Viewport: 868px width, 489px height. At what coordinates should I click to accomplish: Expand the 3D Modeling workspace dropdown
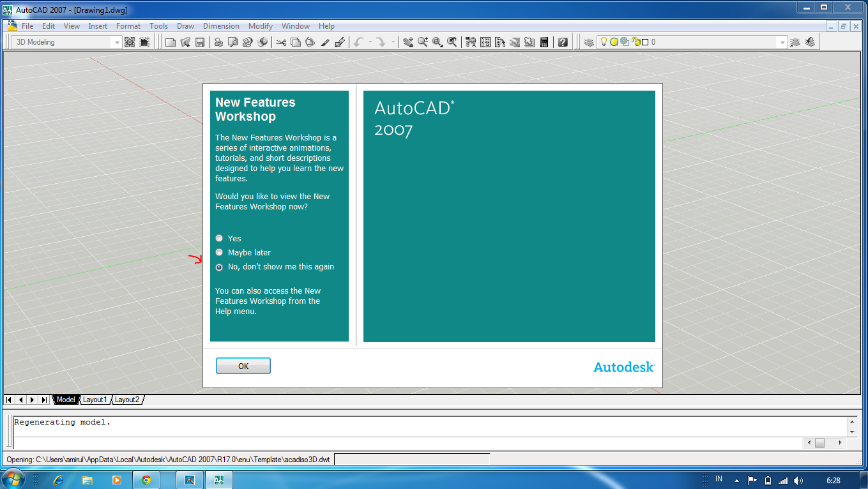pos(117,42)
